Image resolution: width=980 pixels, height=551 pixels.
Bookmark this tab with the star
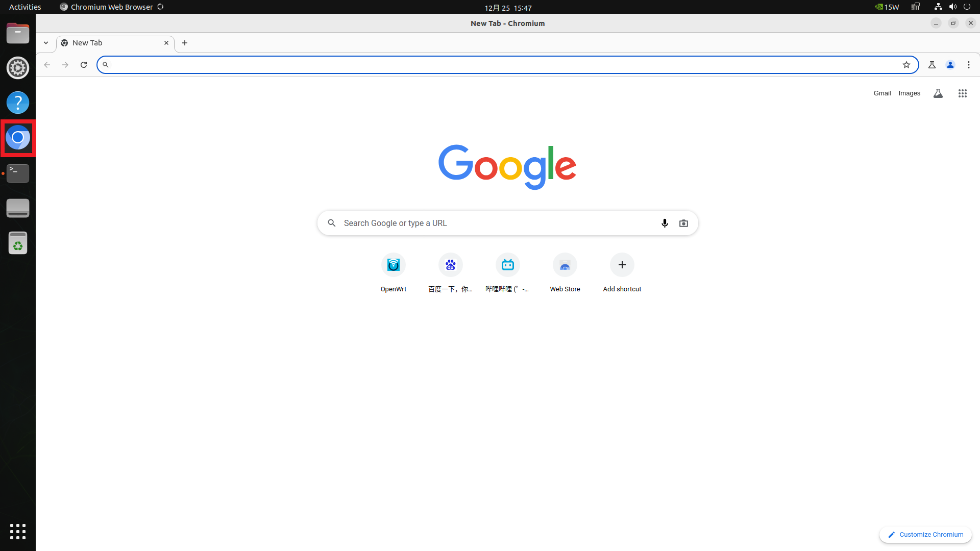(906, 65)
